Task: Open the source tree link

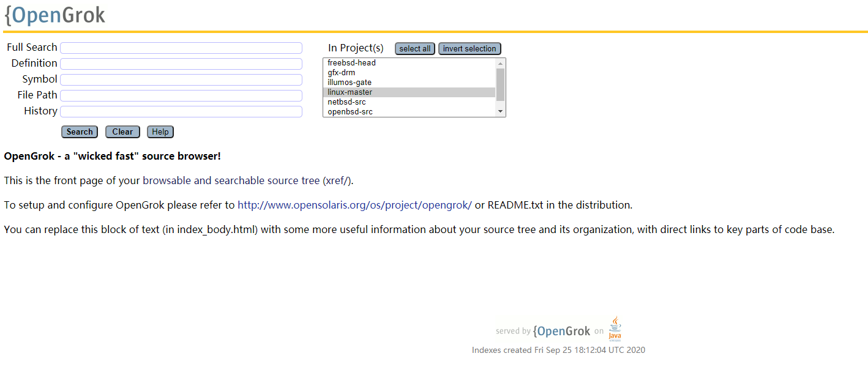Action: (x=293, y=180)
